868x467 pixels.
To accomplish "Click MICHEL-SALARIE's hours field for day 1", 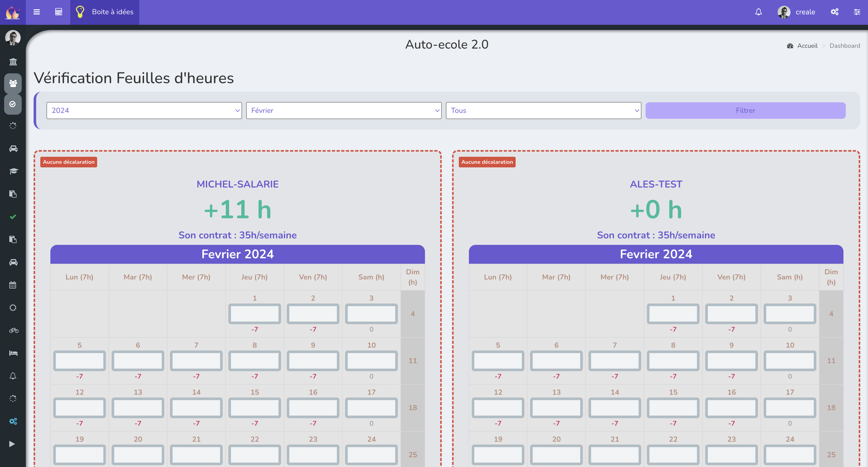I will click(254, 314).
